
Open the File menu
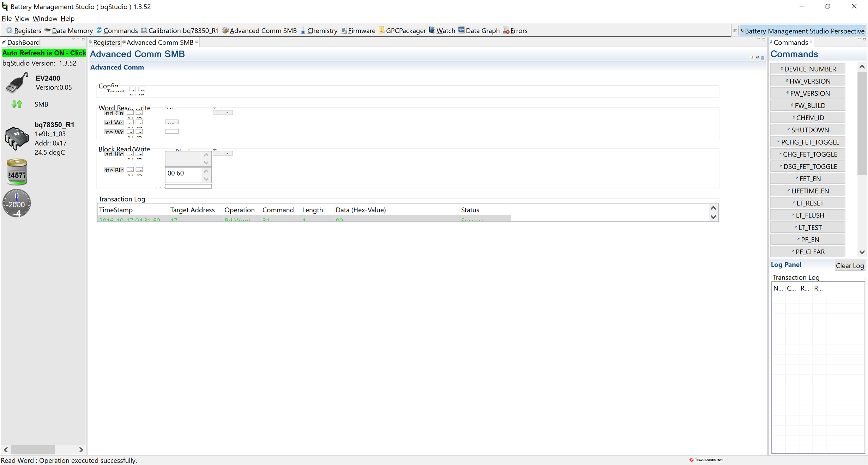point(6,18)
